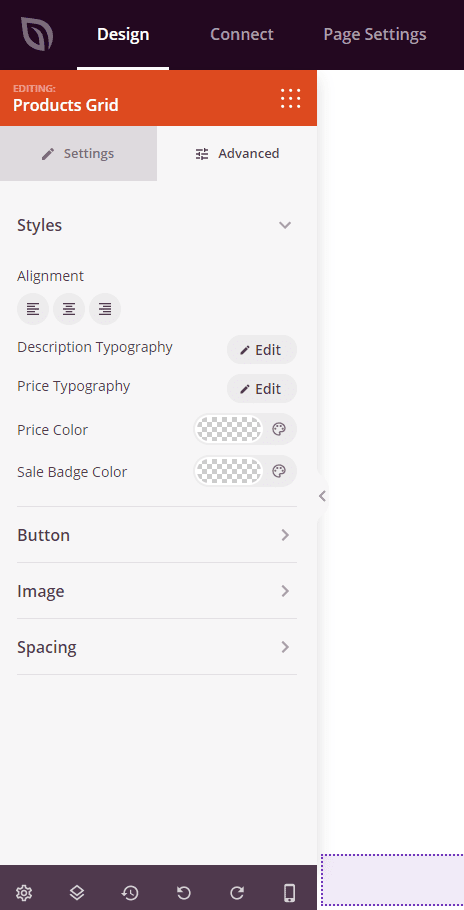
Task: Pick the Sale Badge Color swatch
Action: [x=229, y=471]
